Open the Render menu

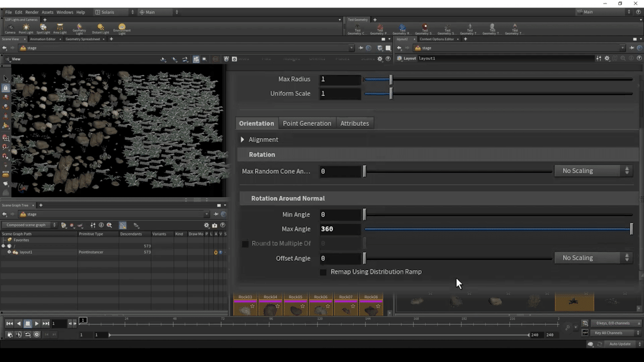(32, 12)
